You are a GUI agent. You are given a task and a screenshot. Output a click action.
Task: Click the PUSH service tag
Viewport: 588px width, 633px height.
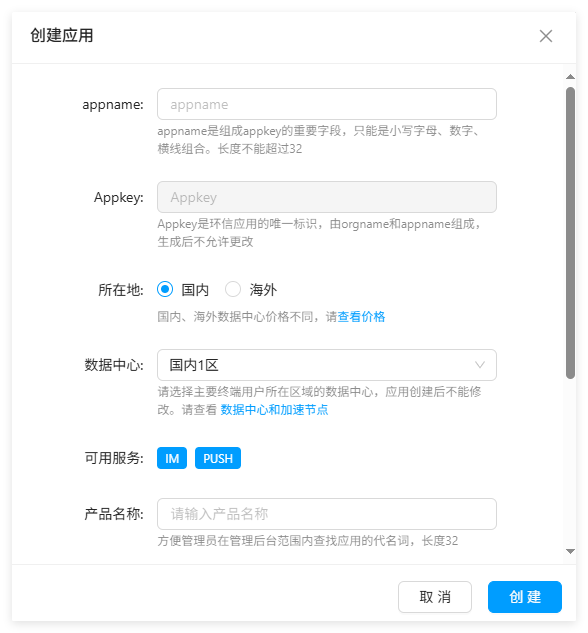(x=218, y=458)
